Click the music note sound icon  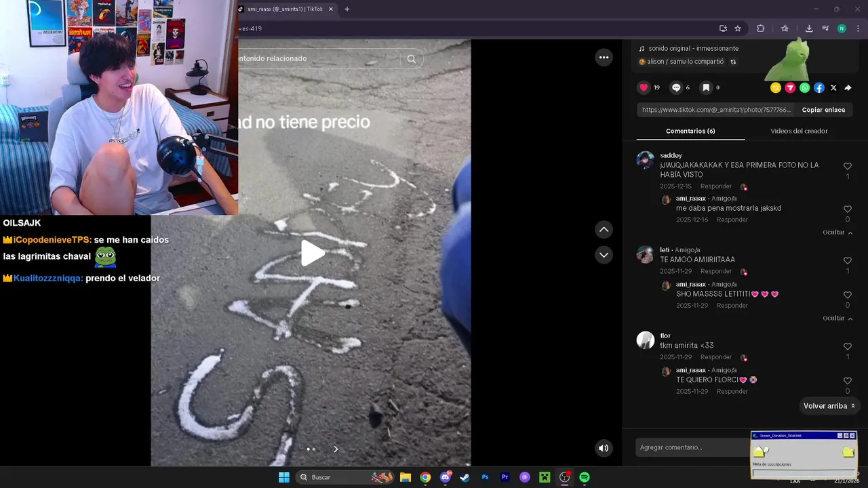point(642,48)
